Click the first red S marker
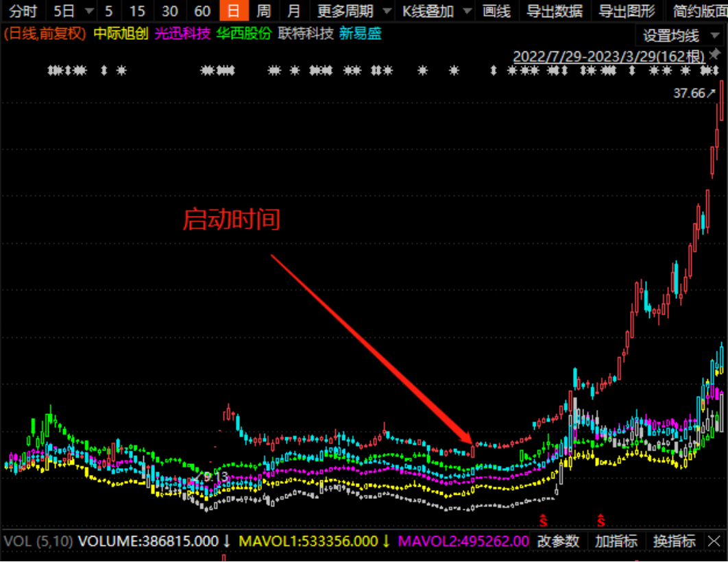This screenshot has height=562, width=728. point(543,521)
